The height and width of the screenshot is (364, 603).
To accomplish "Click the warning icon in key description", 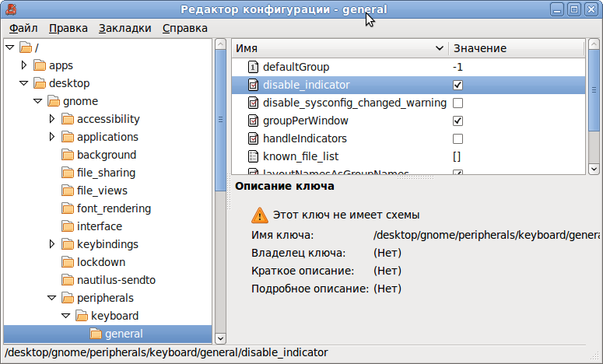I will pyautogui.click(x=260, y=215).
